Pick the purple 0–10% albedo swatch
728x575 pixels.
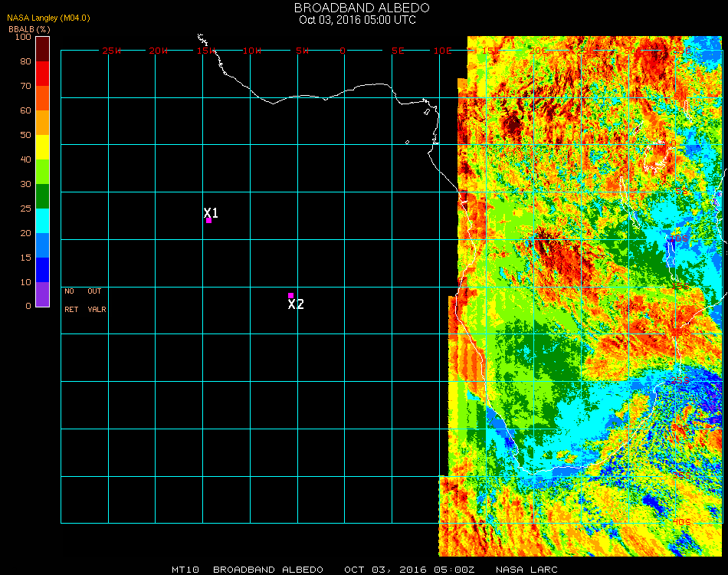coord(43,294)
